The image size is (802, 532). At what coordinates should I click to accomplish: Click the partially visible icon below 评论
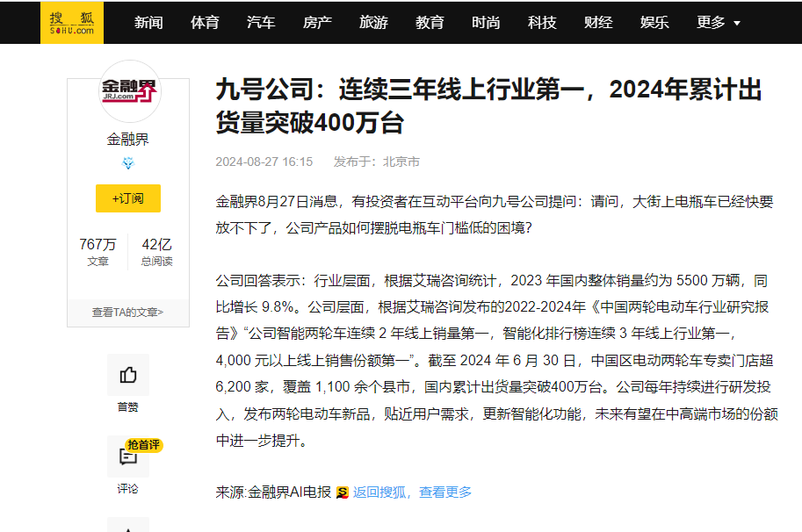[x=128, y=525]
